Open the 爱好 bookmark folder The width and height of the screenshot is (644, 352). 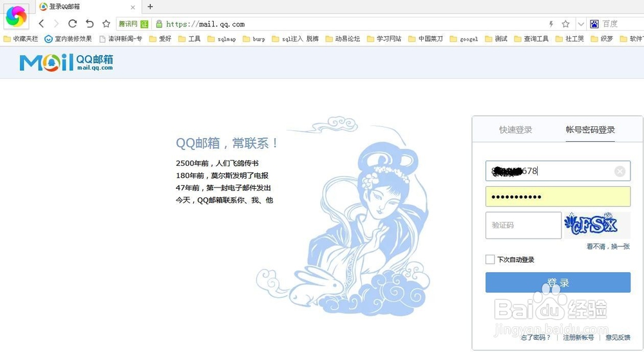(x=160, y=39)
